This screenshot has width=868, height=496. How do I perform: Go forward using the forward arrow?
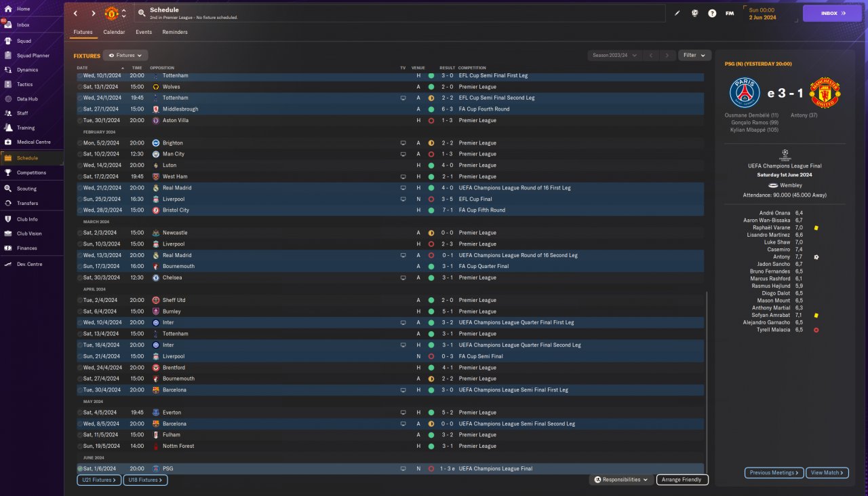93,13
